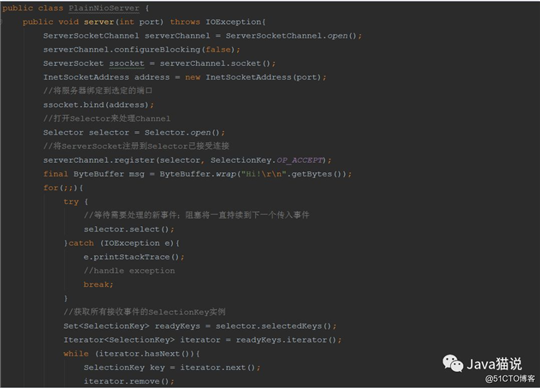Click the WeChat logo icon in the watermark
This screenshot has height=388, width=540.
[x=453, y=364]
